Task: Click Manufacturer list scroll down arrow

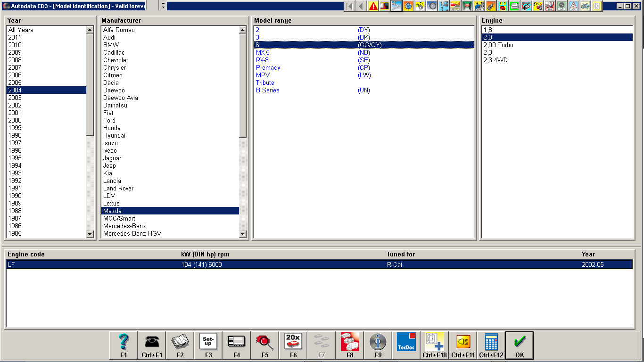Action: click(x=243, y=234)
